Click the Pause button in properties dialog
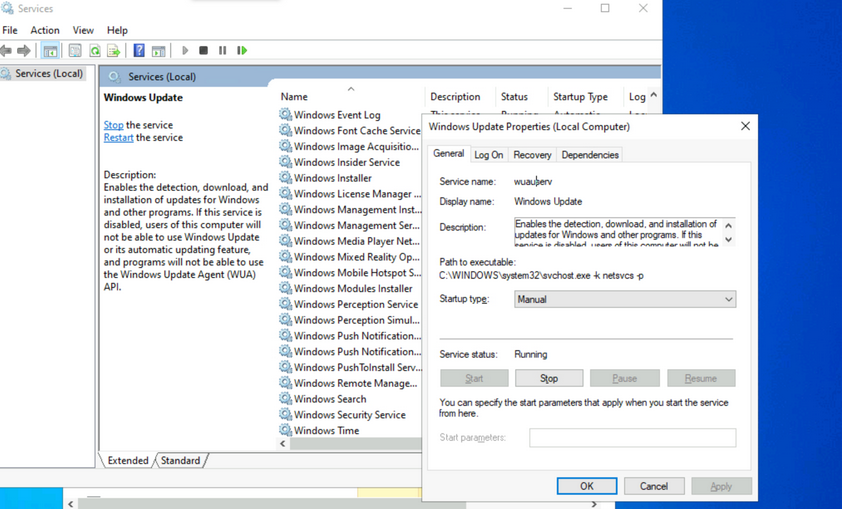 [625, 378]
